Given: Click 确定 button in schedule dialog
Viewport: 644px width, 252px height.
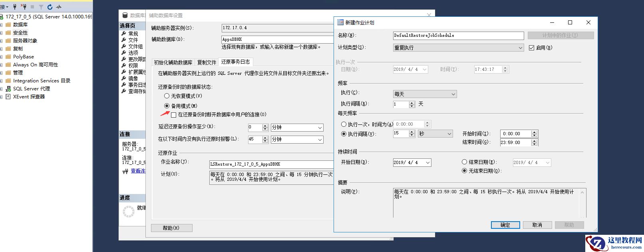Looking at the screenshot, I should tap(505, 225).
